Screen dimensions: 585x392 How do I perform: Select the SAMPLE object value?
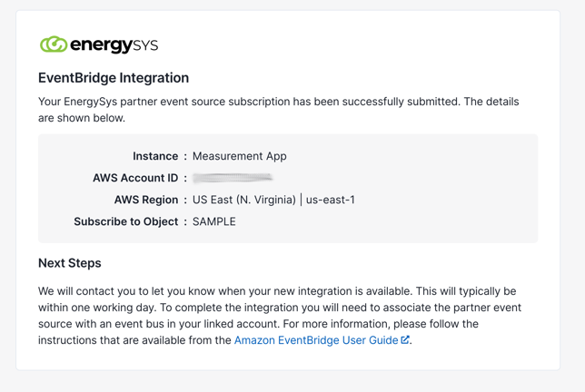click(x=213, y=221)
